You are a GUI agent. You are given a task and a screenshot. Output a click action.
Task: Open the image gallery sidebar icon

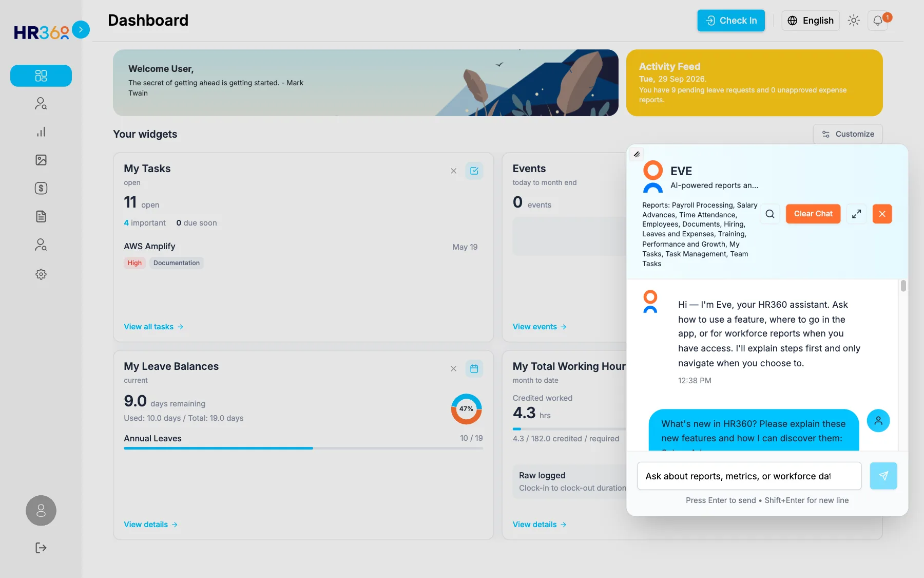[41, 160]
